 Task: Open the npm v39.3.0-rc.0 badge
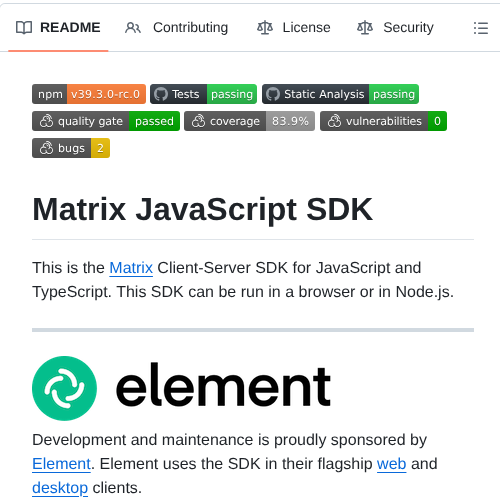[x=89, y=94]
